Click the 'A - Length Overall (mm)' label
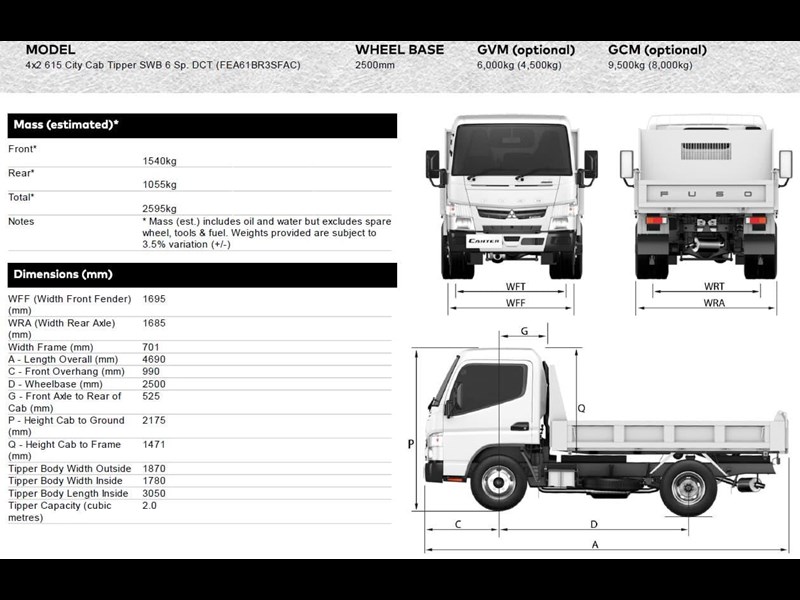The width and height of the screenshot is (800, 600). (x=63, y=359)
